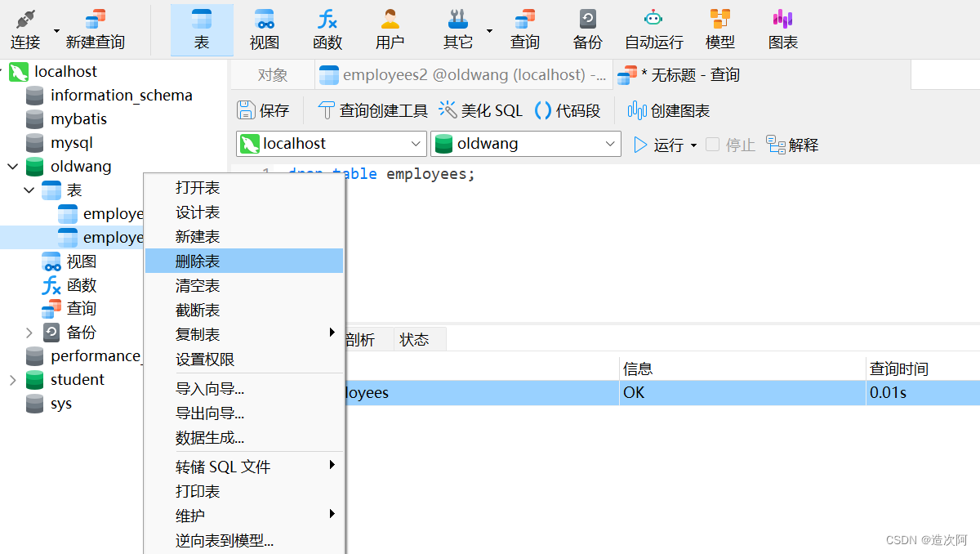Launch the 查询创建工具 query builder

381,109
